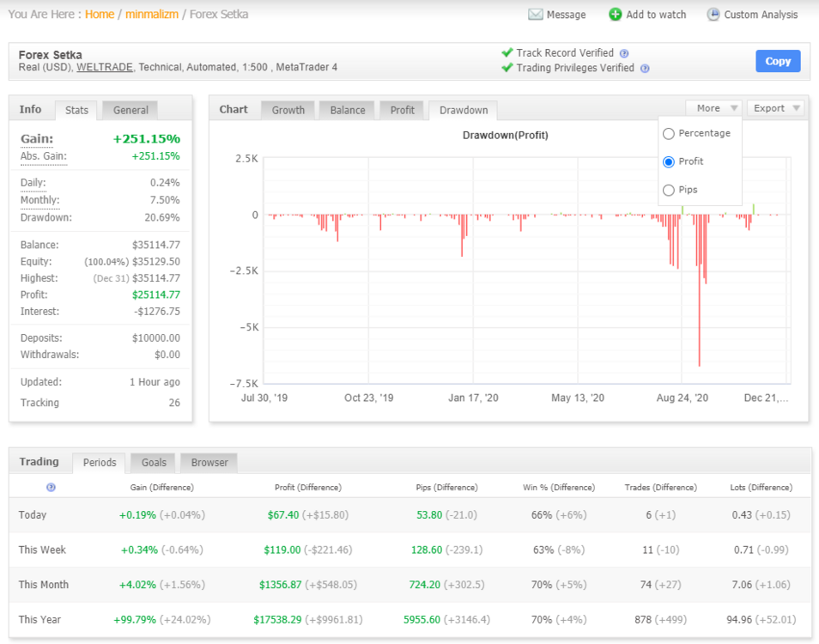Open the WELTRADE broker link

105,67
